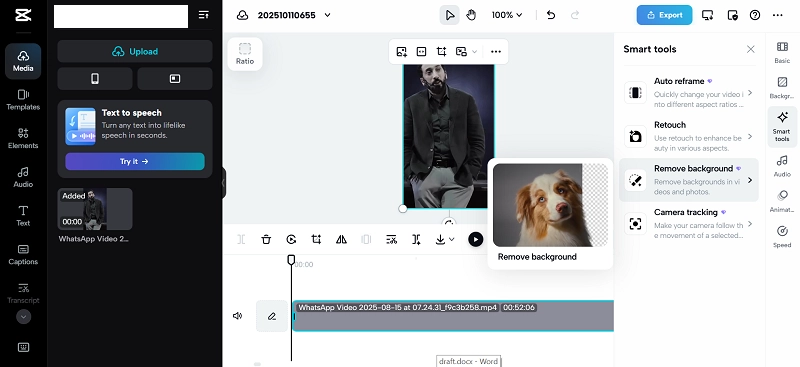Click the split clip icon in timeline toolbar
This screenshot has width=800, height=367.
[241, 239]
